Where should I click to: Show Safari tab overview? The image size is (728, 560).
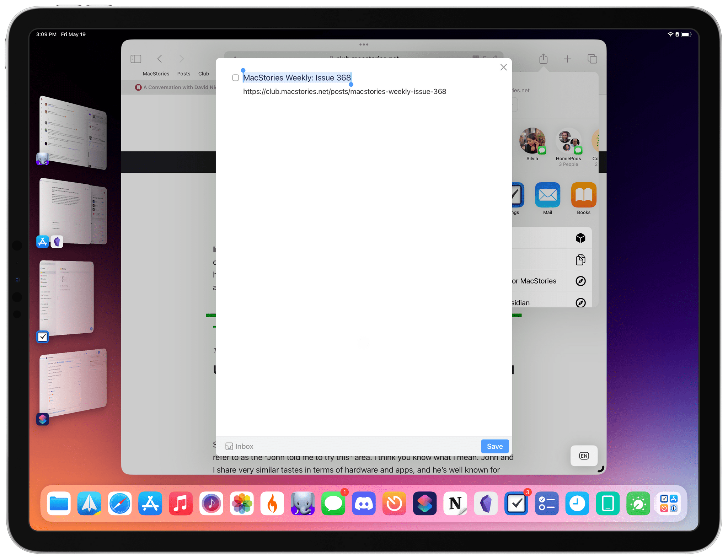pos(592,59)
